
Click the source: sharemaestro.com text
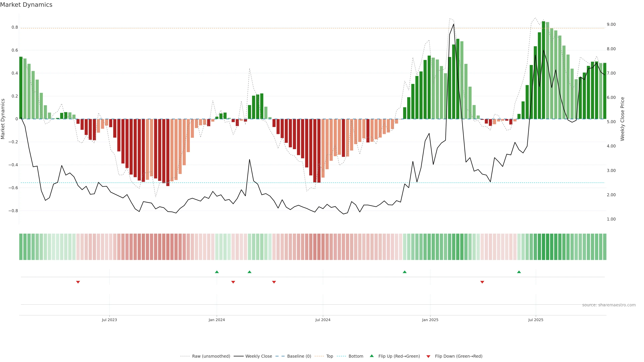[609, 305]
